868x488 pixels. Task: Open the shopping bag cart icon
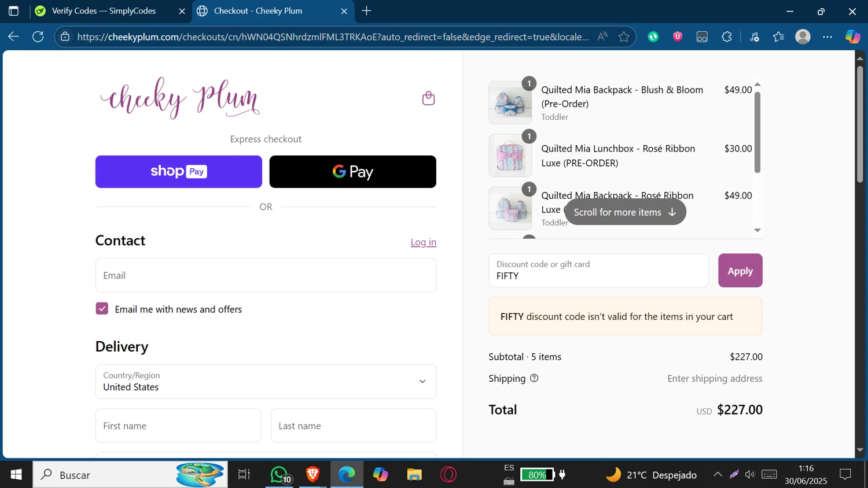click(428, 98)
